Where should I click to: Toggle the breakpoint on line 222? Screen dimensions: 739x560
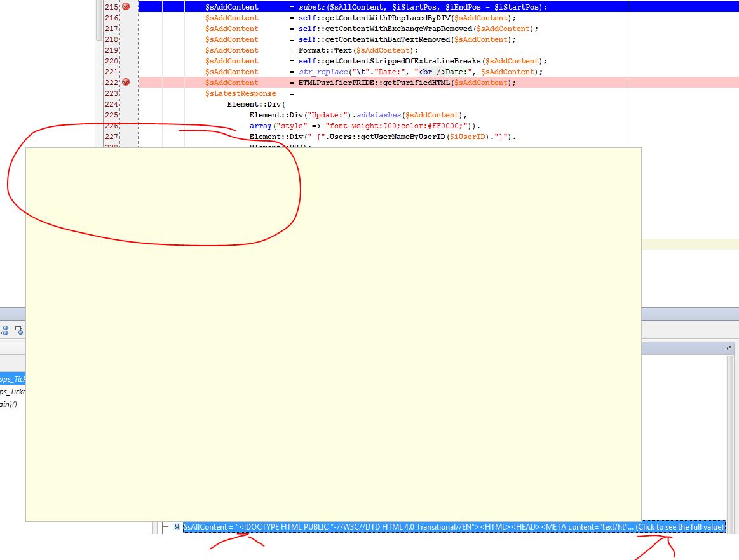pos(126,82)
